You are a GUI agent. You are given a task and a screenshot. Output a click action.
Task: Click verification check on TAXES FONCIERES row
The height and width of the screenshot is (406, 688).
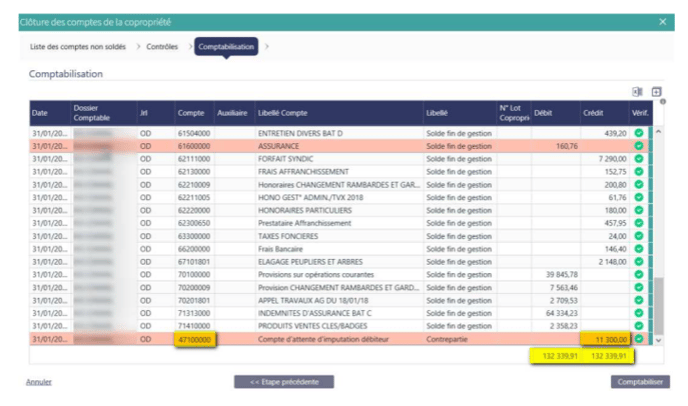point(639,236)
